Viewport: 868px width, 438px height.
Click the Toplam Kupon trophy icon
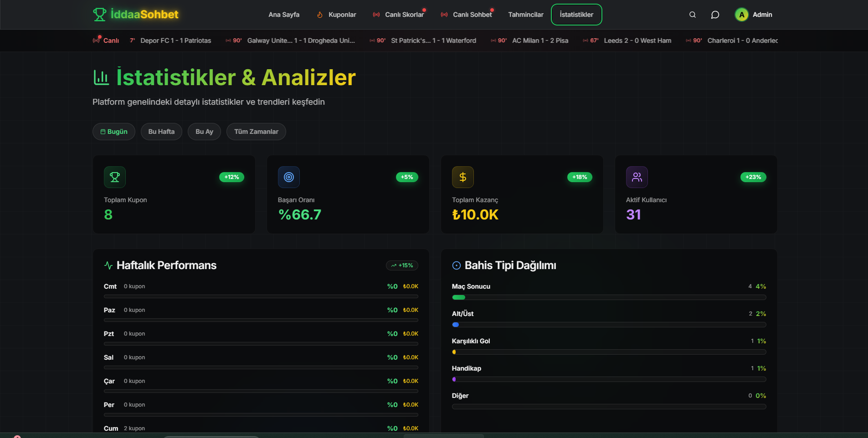[x=115, y=177]
